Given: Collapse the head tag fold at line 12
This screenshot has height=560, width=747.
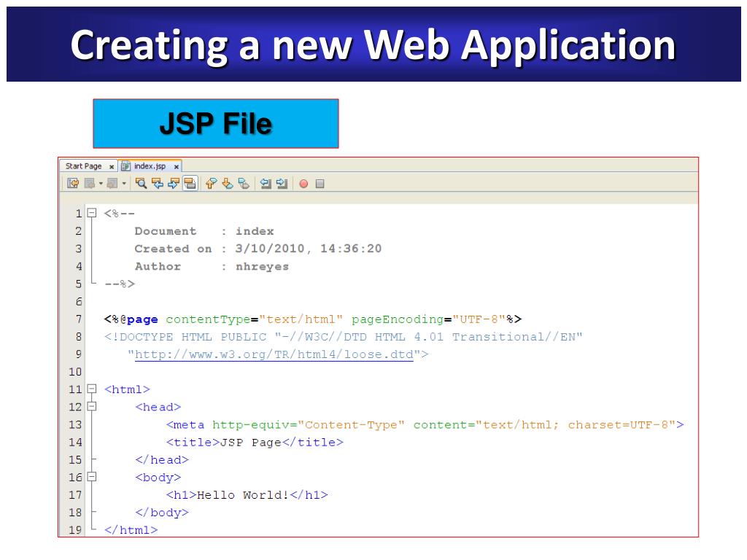Looking at the screenshot, I should 91,407.
